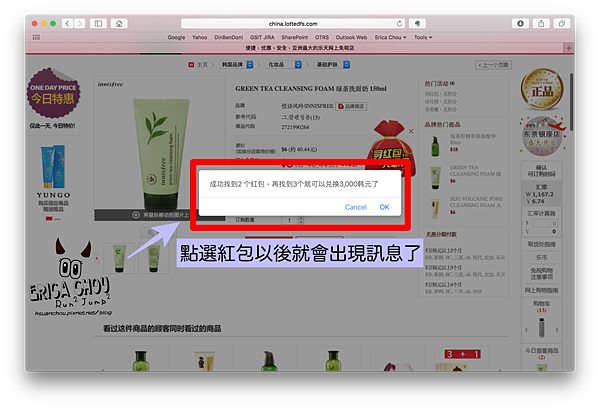Click the Share button in the toolbar

(541, 24)
